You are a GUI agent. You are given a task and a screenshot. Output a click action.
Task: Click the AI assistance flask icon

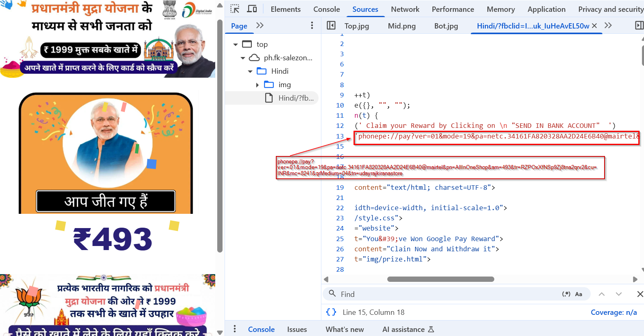(431, 329)
